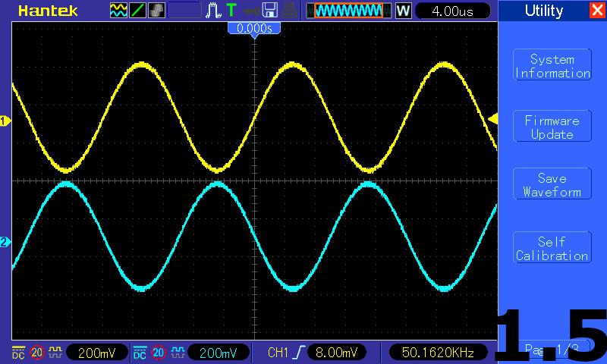
Task: Click CH2 cyan probe waveform icon
Action: (178, 351)
